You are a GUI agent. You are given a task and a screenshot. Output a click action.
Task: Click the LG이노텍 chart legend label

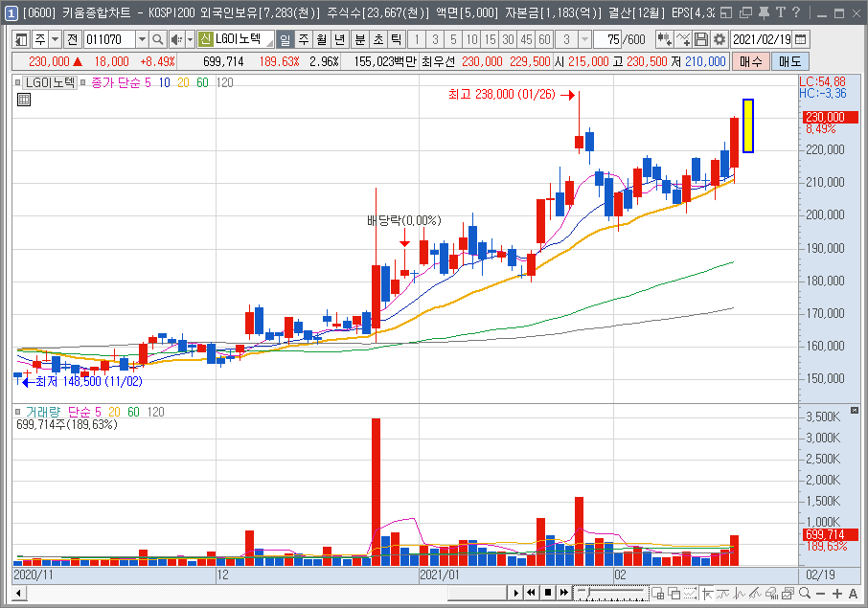[x=51, y=82]
